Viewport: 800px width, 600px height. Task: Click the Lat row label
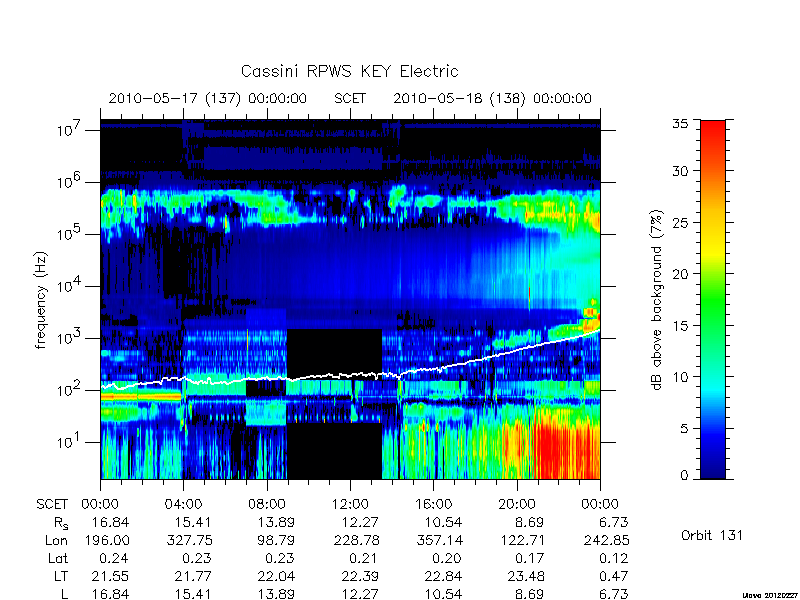tap(58, 558)
